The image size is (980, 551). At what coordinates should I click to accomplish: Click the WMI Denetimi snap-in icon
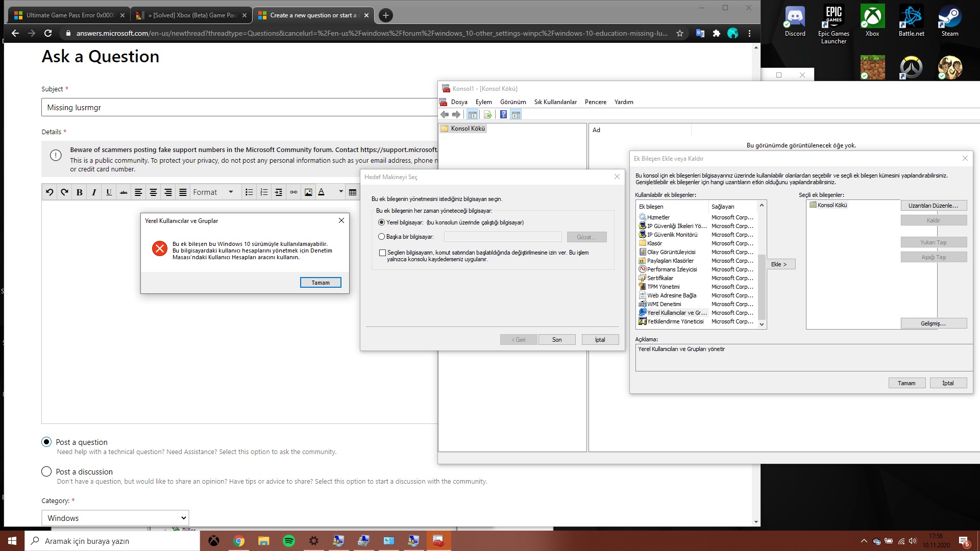642,304
